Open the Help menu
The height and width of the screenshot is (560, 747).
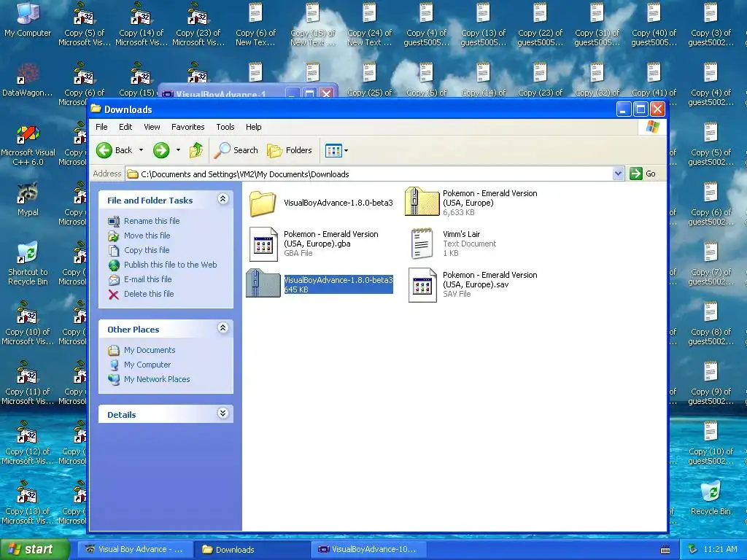pyautogui.click(x=253, y=127)
